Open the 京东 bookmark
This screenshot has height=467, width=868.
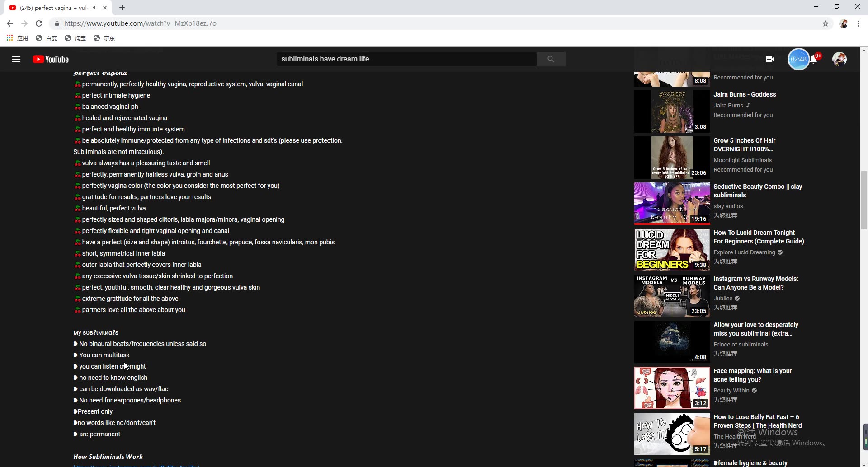point(104,38)
